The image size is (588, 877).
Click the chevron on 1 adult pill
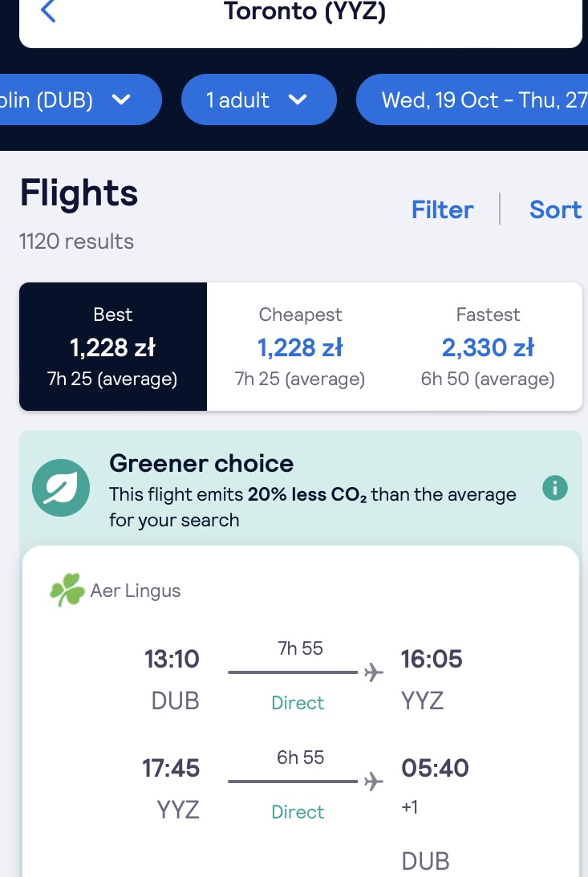(298, 100)
